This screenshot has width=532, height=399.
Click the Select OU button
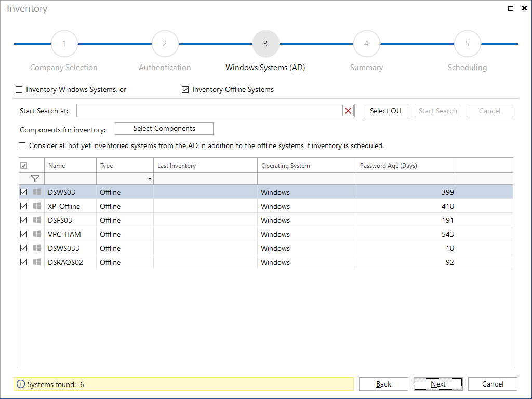[386, 111]
